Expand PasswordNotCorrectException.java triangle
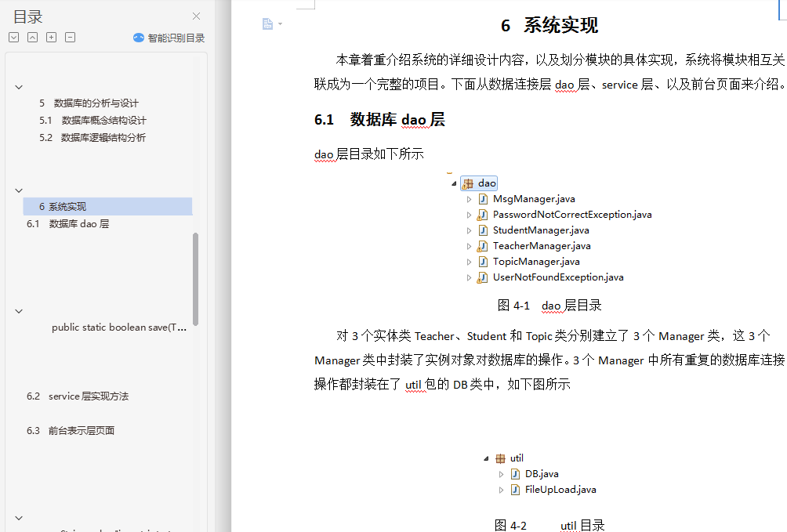This screenshot has height=532, width=787. (x=469, y=215)
